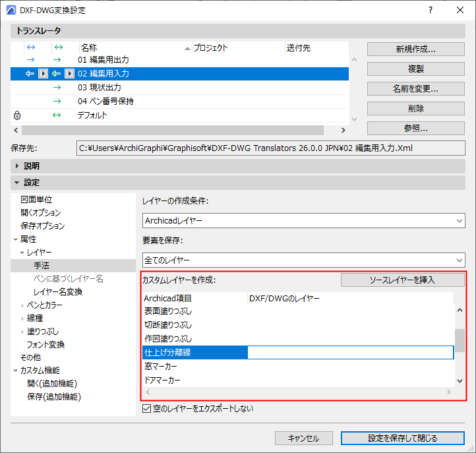The width and height of the screenshot is (476, 453).
Task: Click translator list horizontal scrollbar left arrow
Action: click(16, 131)
